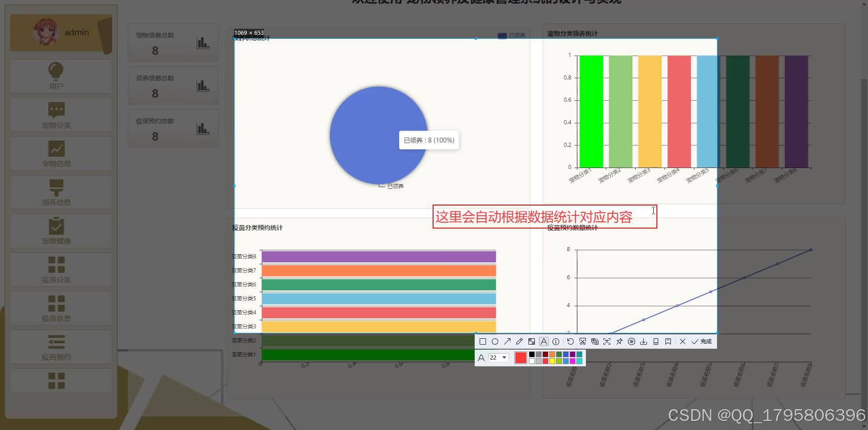Click the yellow 宠物分类3 bar

click(x=650, y=112)
